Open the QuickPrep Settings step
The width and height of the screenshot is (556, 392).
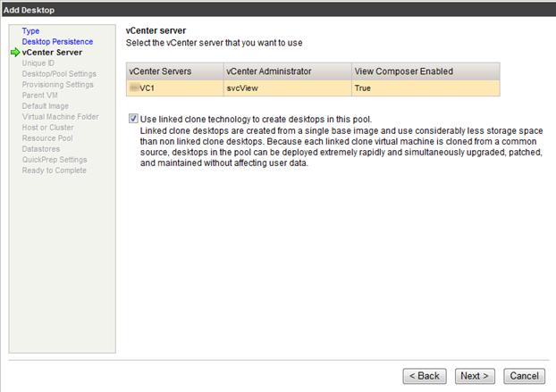click(55, 160)
